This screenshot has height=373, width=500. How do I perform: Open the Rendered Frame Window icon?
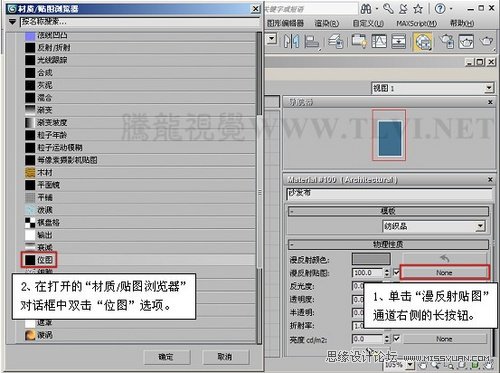click(x=466, y=42)
